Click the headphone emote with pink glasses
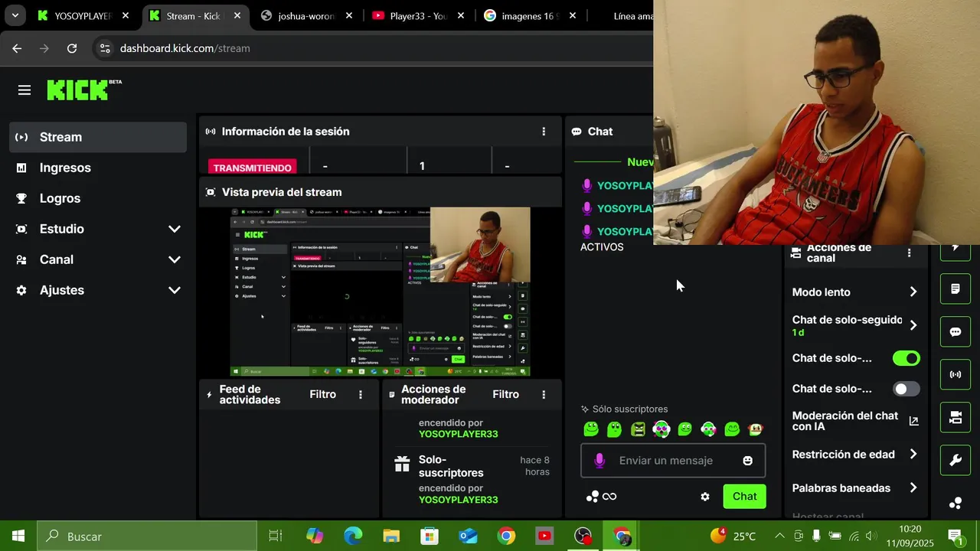 661,429
